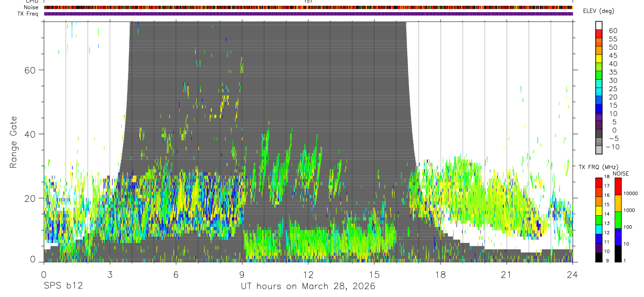
Task: Click the '9' value on TX FRQ scale
Action: pyautogui.click(x=607, y=260)
